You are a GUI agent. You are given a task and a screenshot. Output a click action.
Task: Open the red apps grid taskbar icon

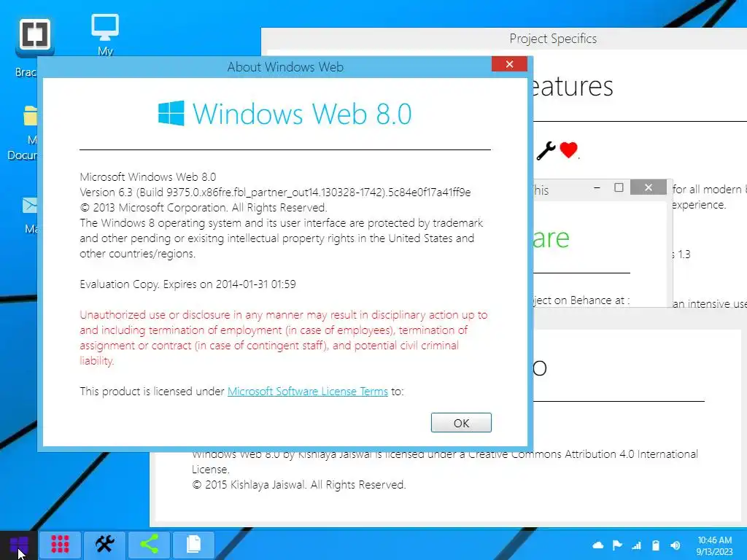point(60,544)
